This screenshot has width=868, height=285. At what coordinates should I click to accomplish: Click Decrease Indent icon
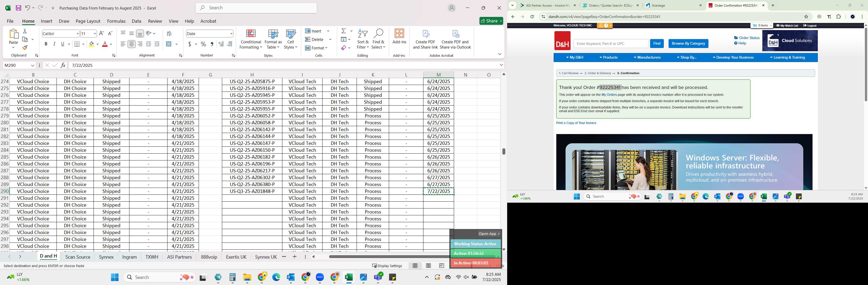[x=148, y=44]
